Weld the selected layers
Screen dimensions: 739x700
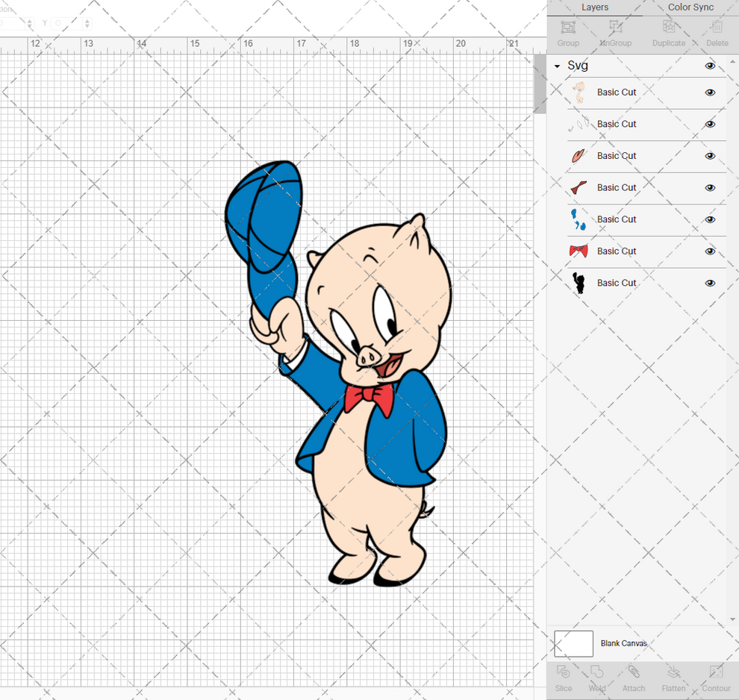[597, 678]
